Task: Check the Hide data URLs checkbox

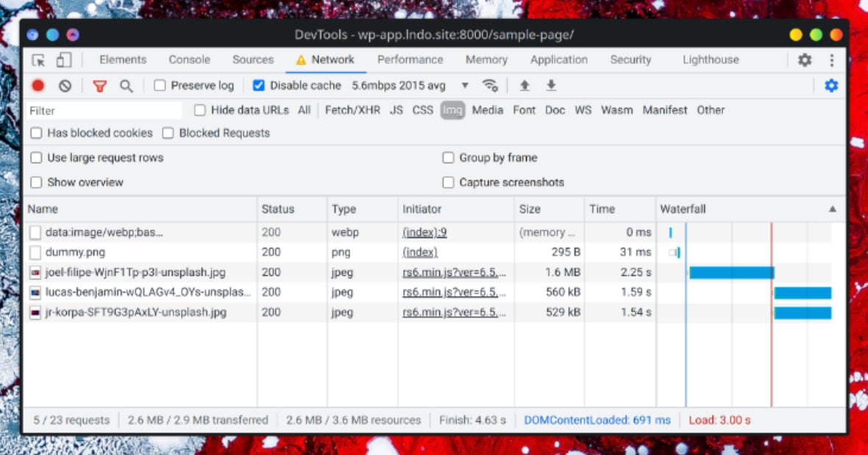Action: (x=200, y=110)
